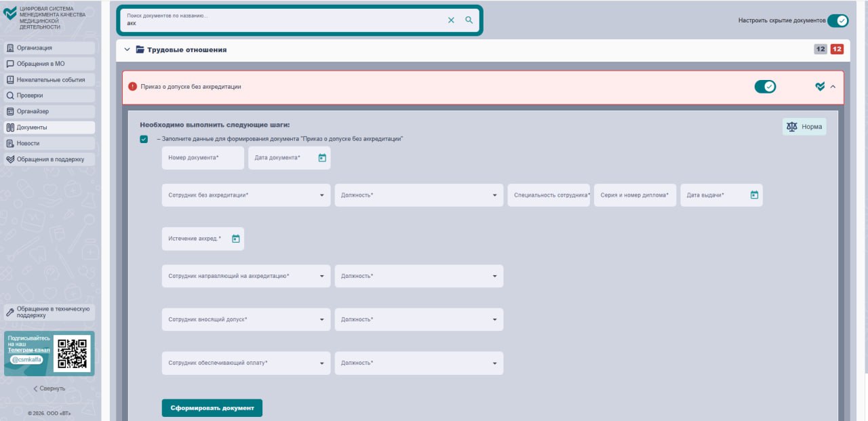The width and height of the screenshot is (868, 421).
Task: Scan the Telegram channel QR code
Action: tap(72, 353)
